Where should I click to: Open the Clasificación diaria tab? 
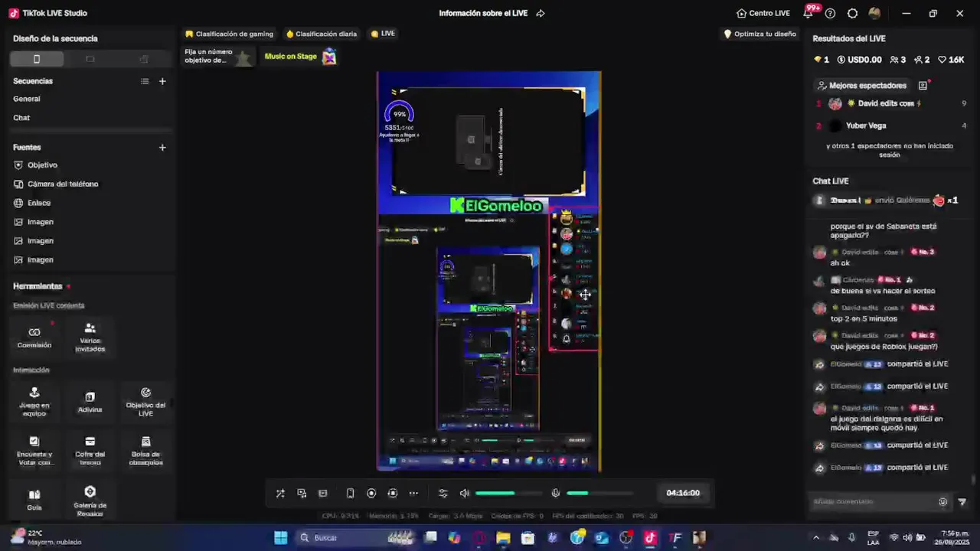tap(322, 34)
